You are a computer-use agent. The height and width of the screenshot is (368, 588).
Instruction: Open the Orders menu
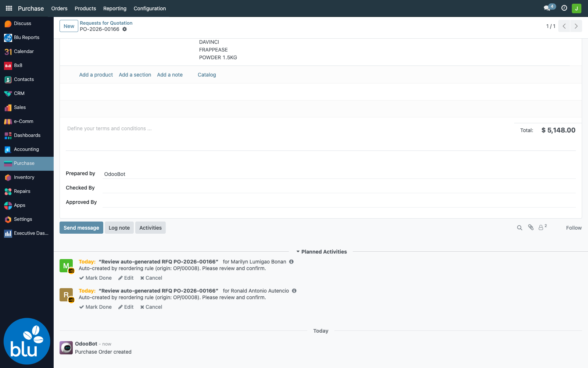[59, 8]
